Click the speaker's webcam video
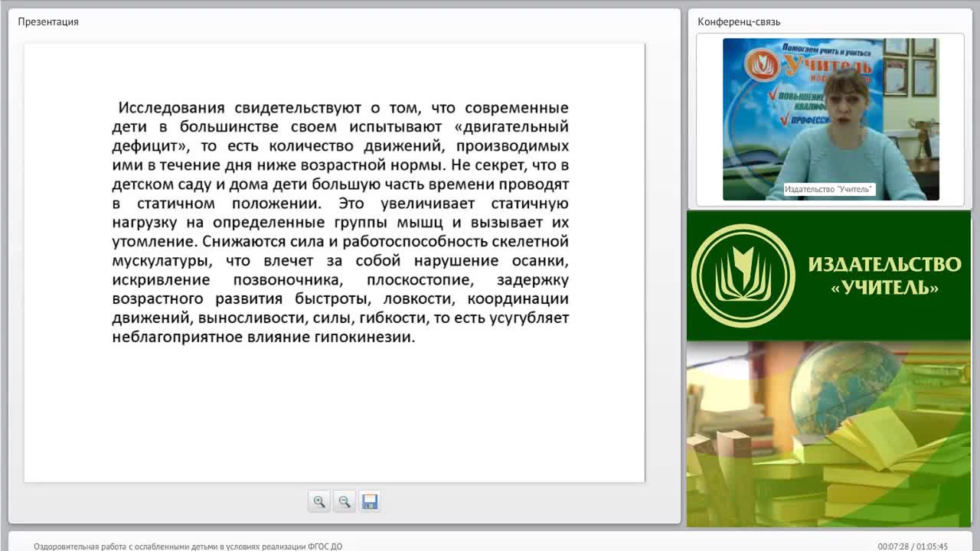The image size is (980, 551). tap(831, 119)
